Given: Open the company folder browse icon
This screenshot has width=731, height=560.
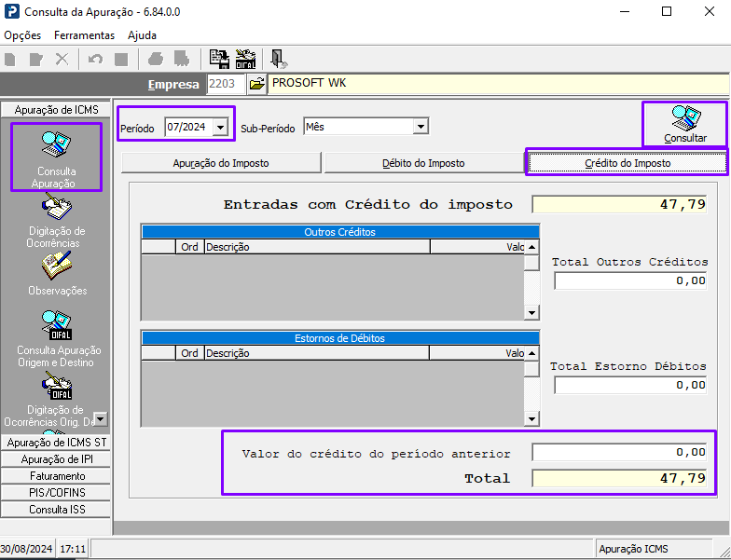Looking at the screenshot, I should [256, 84].
